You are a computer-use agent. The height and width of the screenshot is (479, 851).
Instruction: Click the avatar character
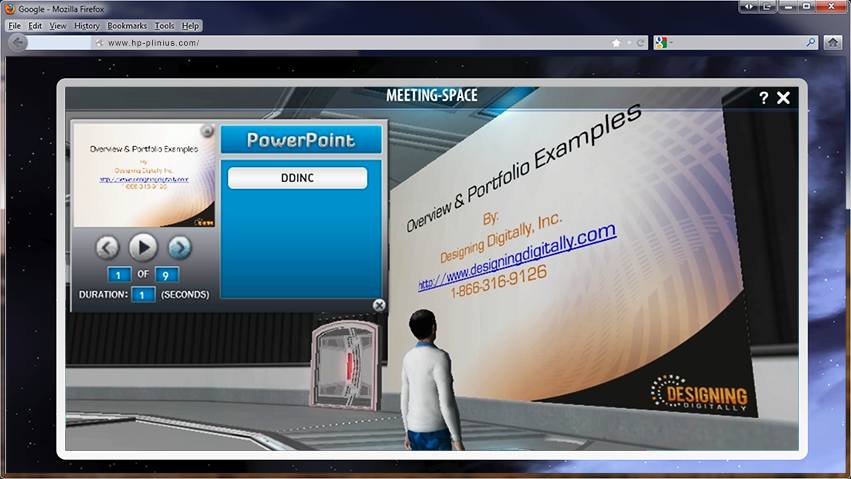[x=429, y=380]
